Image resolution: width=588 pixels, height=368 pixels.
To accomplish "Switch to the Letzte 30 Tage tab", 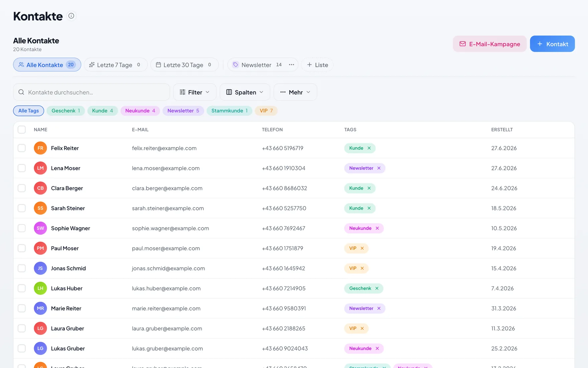I will 184,65.
